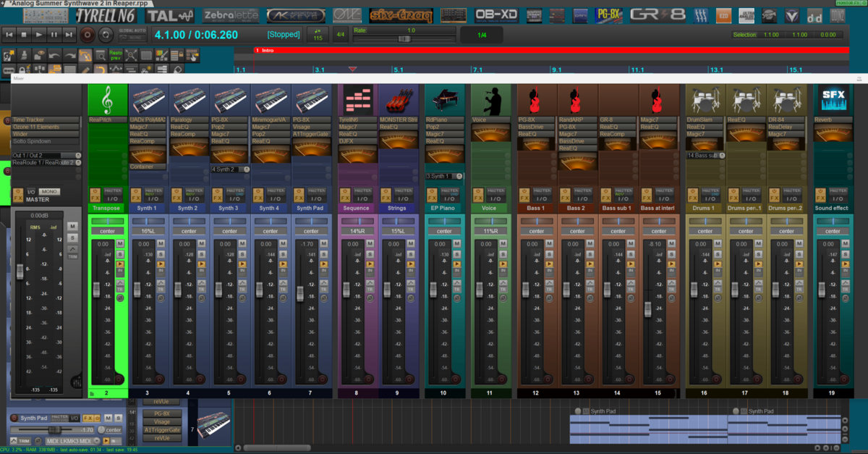This screenshot has width=868, height=454.
Task: Click the Bass at interl volume fader
Action: 647,308
